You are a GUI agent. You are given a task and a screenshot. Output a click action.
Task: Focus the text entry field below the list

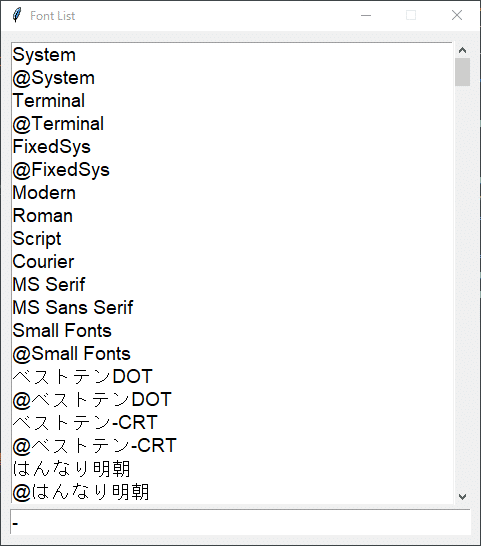241,522
